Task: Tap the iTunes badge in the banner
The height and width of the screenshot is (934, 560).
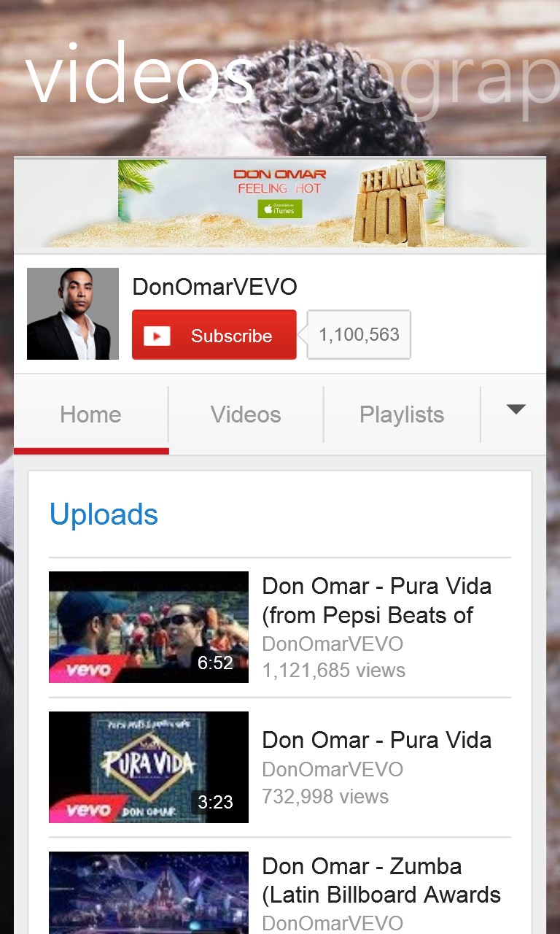Action: [x=279, y=208]
